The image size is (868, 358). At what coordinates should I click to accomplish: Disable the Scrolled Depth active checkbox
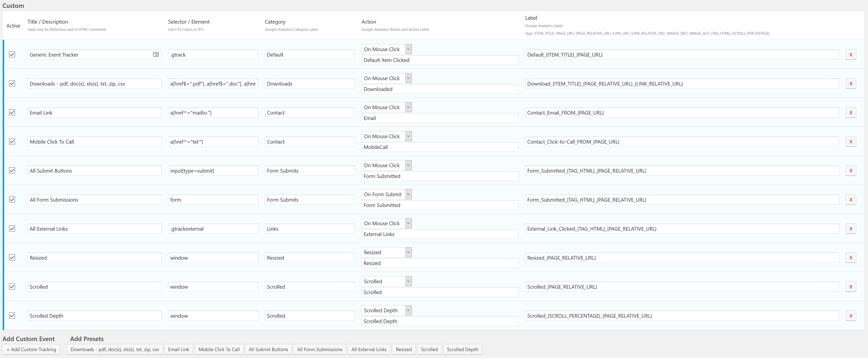point(12,315)
